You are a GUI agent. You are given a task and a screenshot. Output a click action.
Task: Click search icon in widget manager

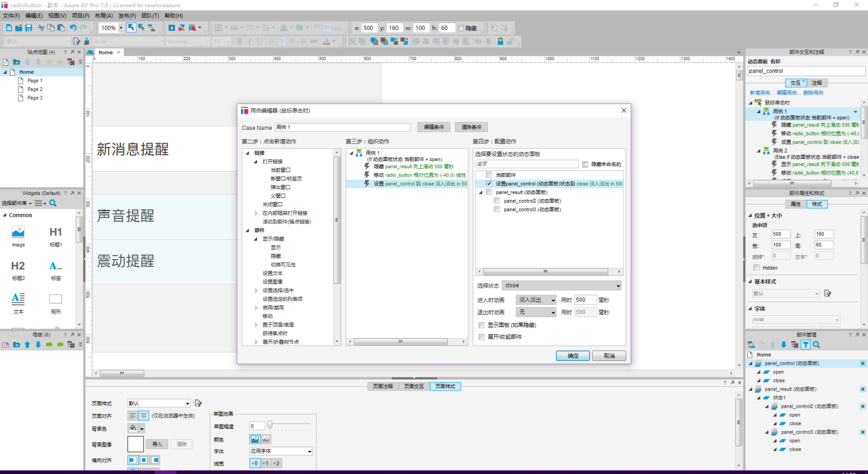(x=816, y=345)
